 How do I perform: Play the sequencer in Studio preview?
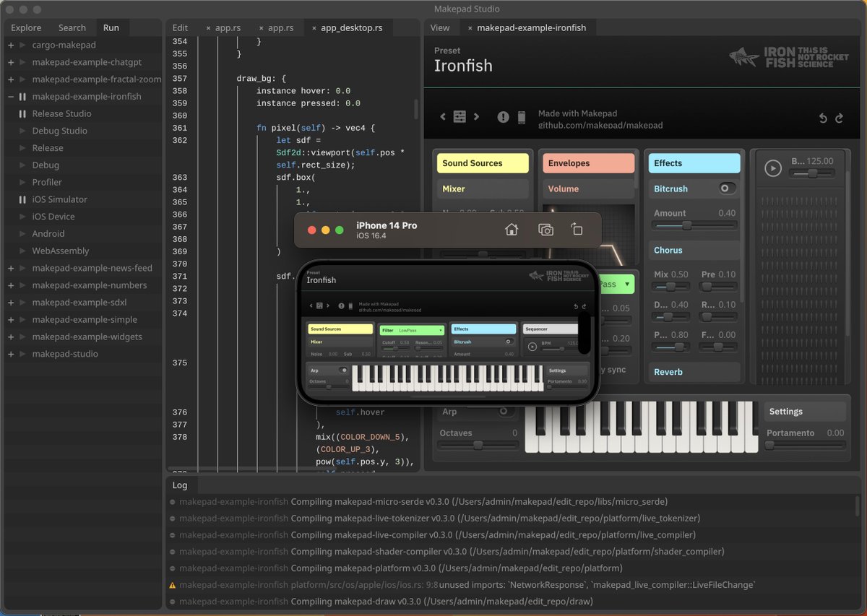point(773,168)
